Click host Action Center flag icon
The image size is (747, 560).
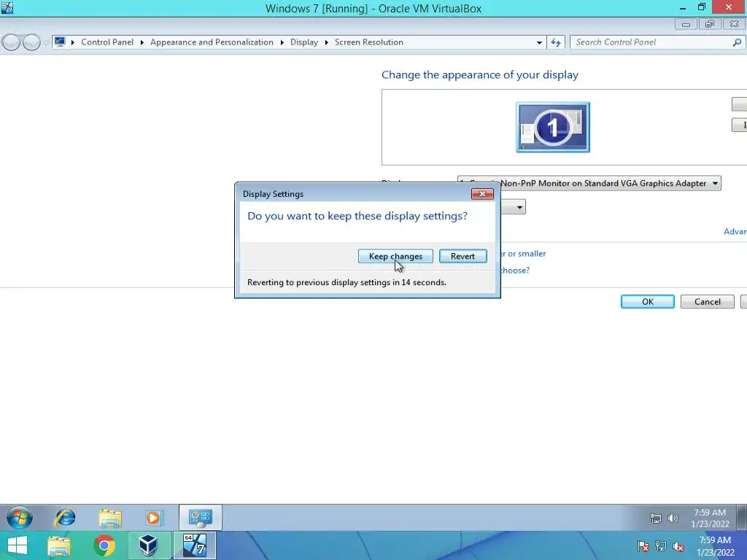point(643,546)
